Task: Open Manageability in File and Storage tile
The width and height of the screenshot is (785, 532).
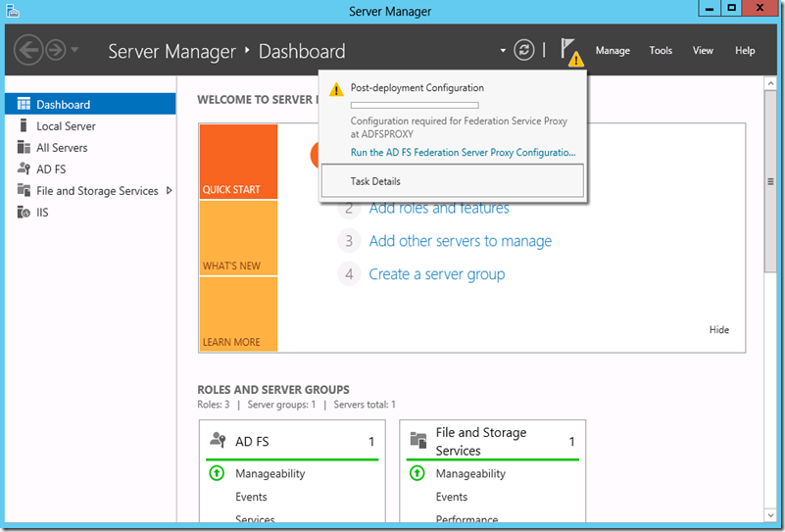Action: click(x=470, y=473)
